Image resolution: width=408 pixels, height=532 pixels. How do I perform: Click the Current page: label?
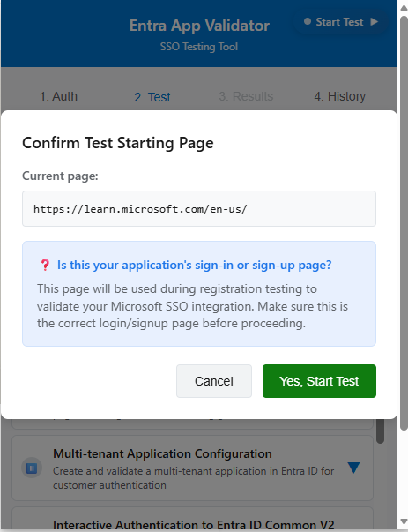pos(60,176)
